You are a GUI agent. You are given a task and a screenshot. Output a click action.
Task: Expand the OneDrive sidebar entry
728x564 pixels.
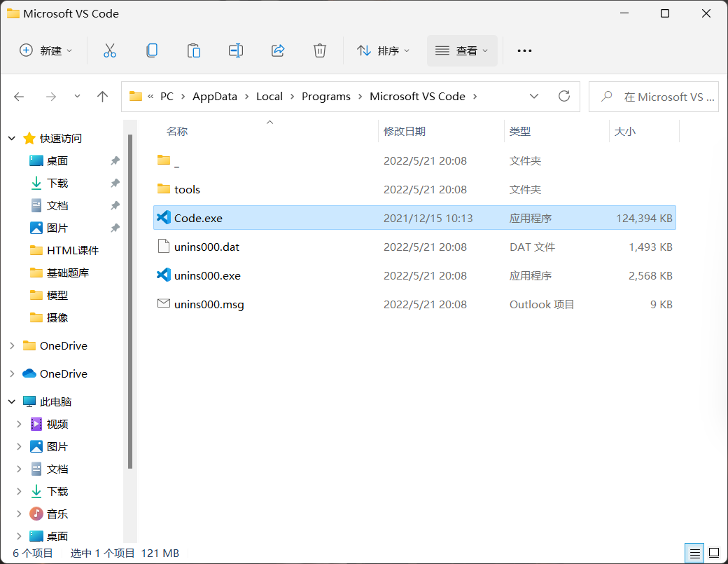(13, 373)
